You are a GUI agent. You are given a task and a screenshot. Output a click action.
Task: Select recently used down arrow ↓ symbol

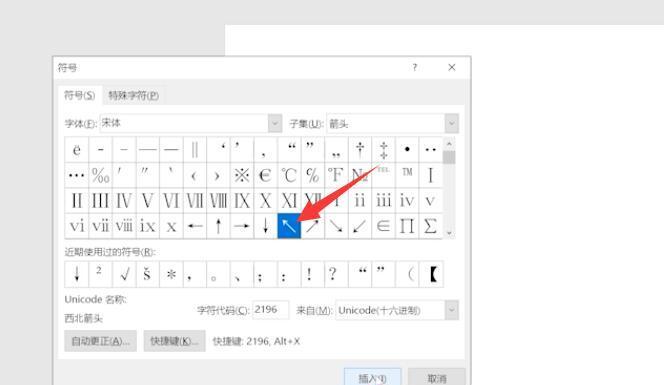(77, 274)
